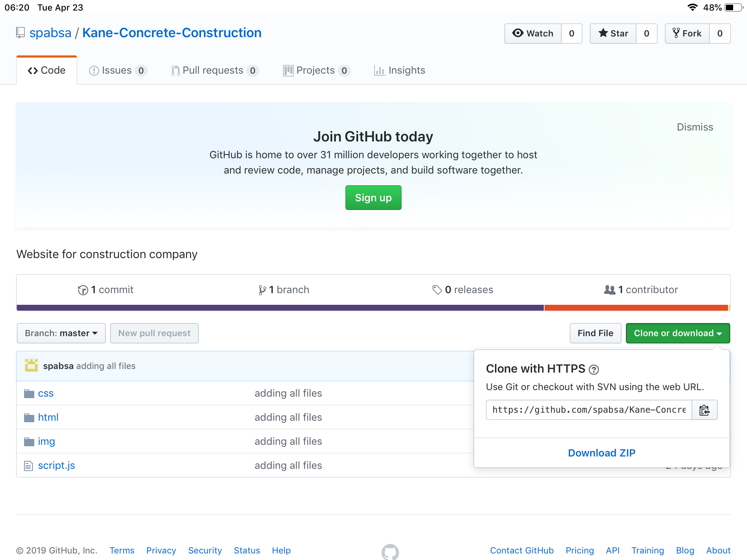This screenshot has height=560, width=747.
Task: Select the clone URL text field
Action: click(x=589, y=410)
